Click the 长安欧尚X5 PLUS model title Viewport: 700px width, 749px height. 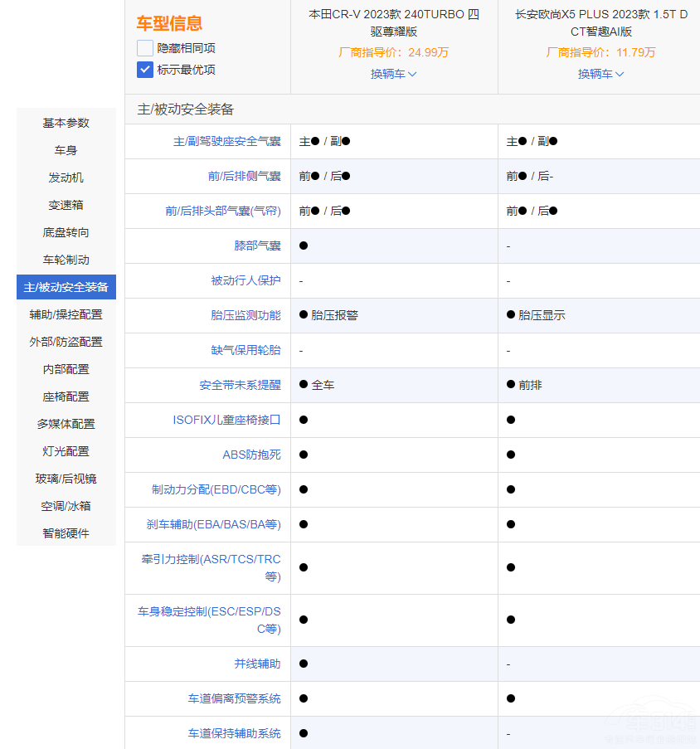coord(601,22)
